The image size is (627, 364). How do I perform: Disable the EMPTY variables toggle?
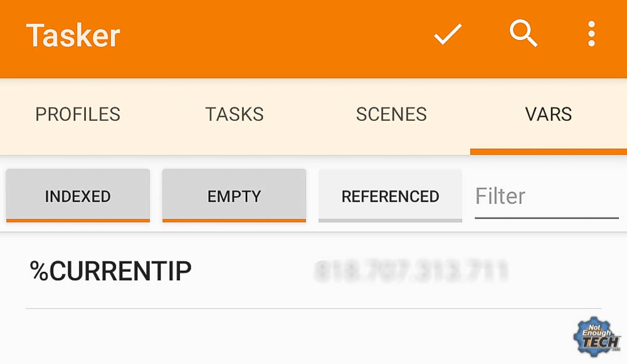click(x=234, y=195)
